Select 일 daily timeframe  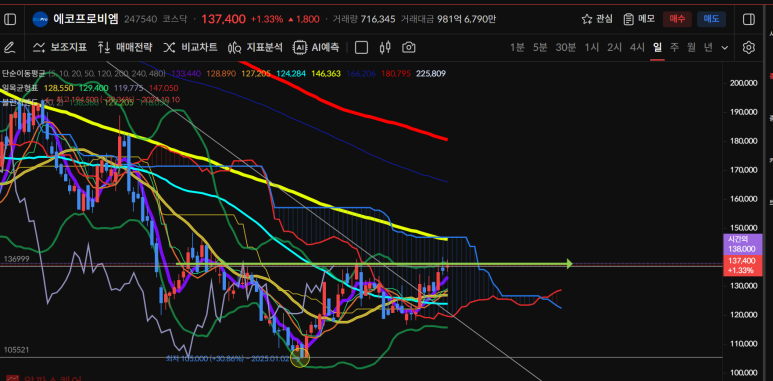click(657, 47)
